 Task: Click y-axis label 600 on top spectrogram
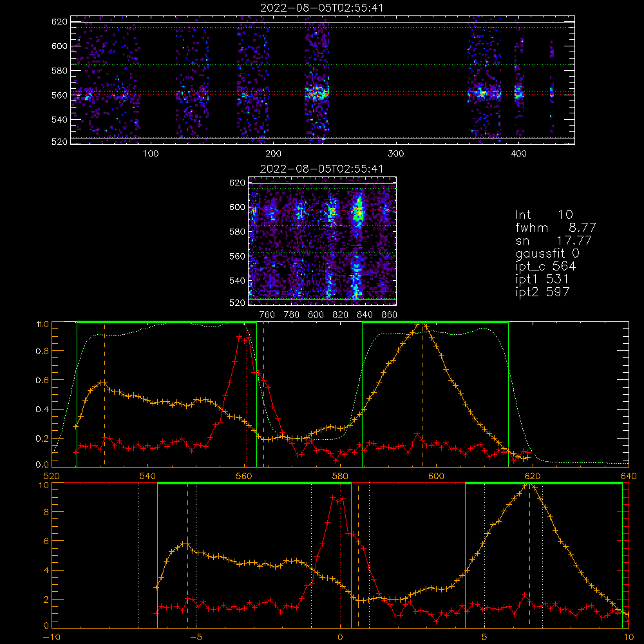click(59, 46)
